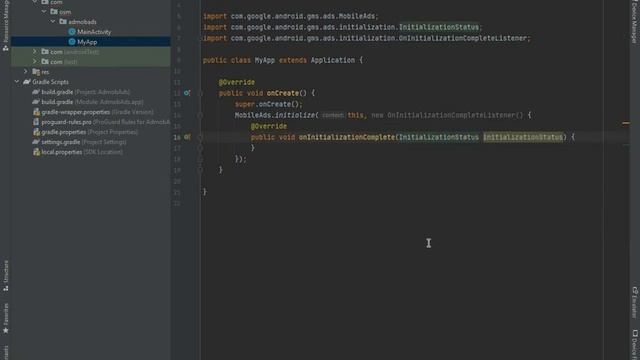Select the MyApp class in project tree
The image size is (640, 360).
click(x=87, y=42)
